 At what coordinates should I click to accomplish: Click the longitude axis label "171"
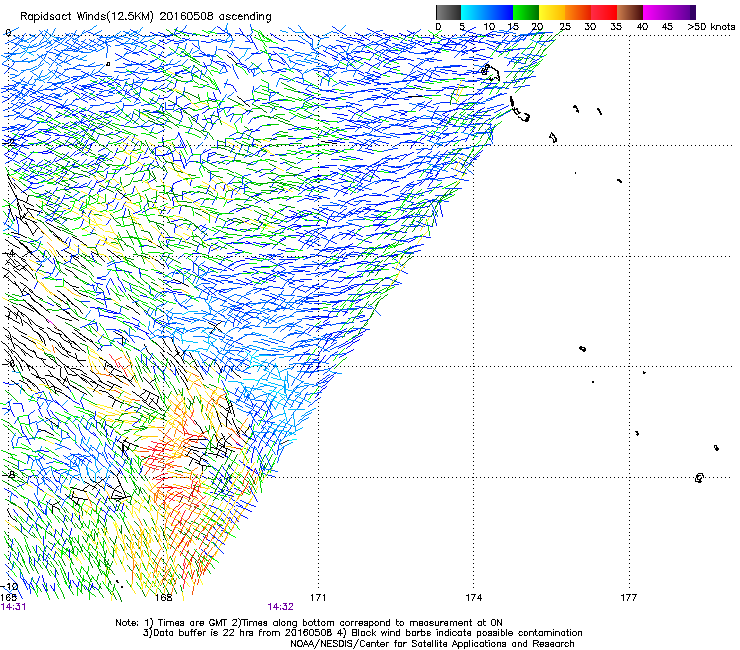coord(318,598)
